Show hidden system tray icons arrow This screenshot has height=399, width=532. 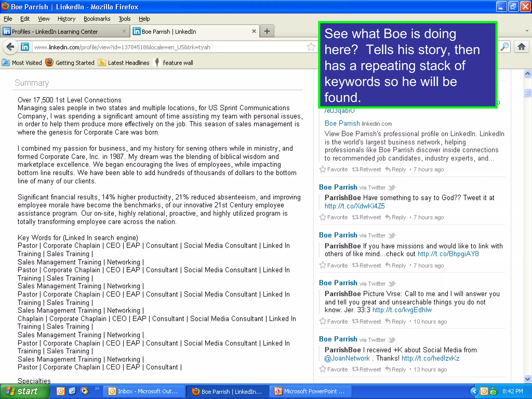tap(474, 391)
